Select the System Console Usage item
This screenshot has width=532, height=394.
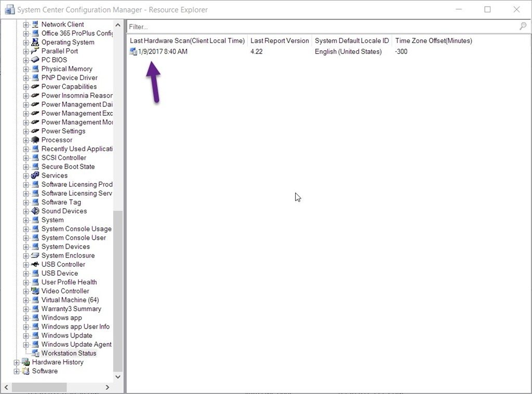[76, 228]
